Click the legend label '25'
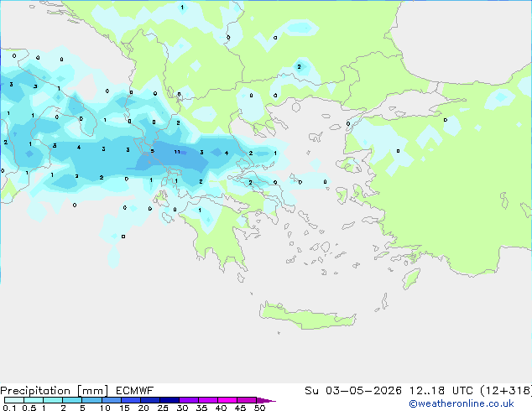 pyautogui.click(x=163, y=408)
